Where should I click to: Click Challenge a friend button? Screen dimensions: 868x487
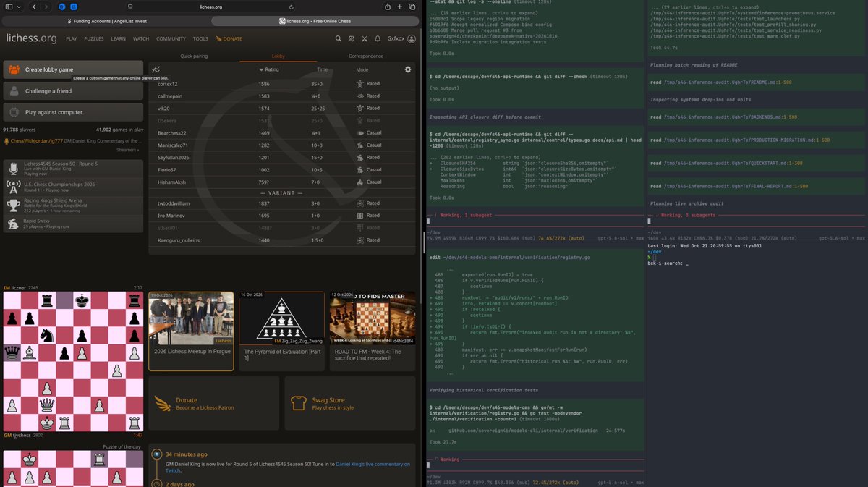pyautogui.click(x=72, y=91)
